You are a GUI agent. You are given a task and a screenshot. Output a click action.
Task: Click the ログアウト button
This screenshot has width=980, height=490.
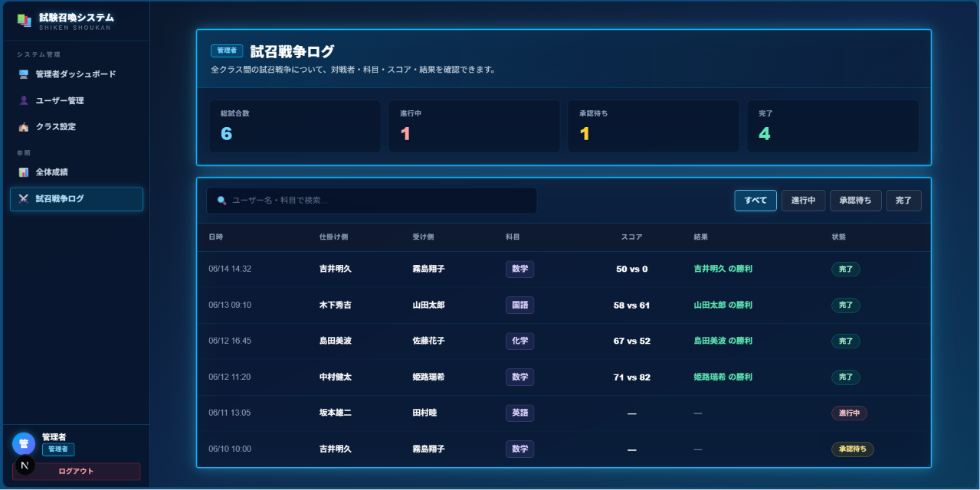[77, 472]
